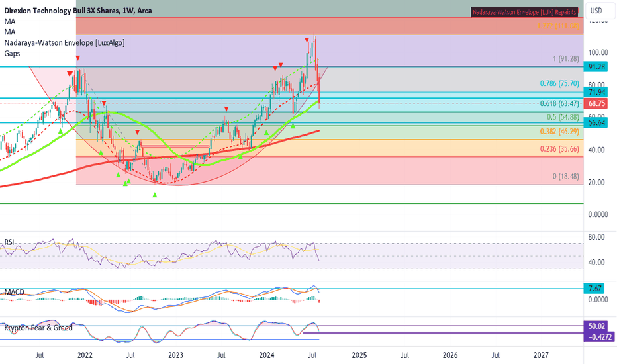617x364 pixels.
Task: Click the Direxion Technology Bull 3X Shares title
Action: (78, 11)
